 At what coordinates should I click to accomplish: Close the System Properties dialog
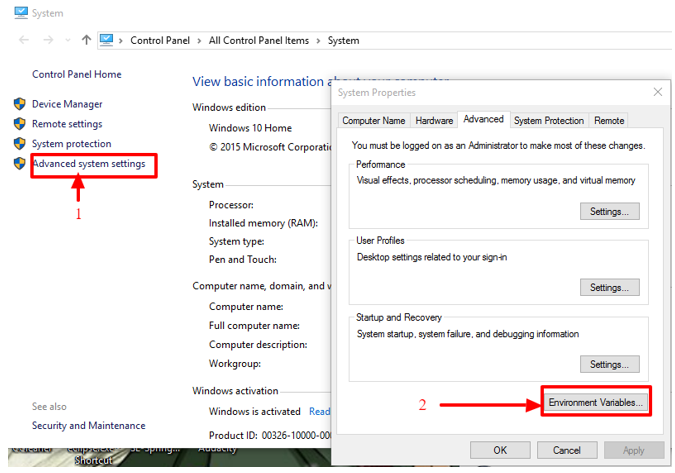[x=657, y=92]
